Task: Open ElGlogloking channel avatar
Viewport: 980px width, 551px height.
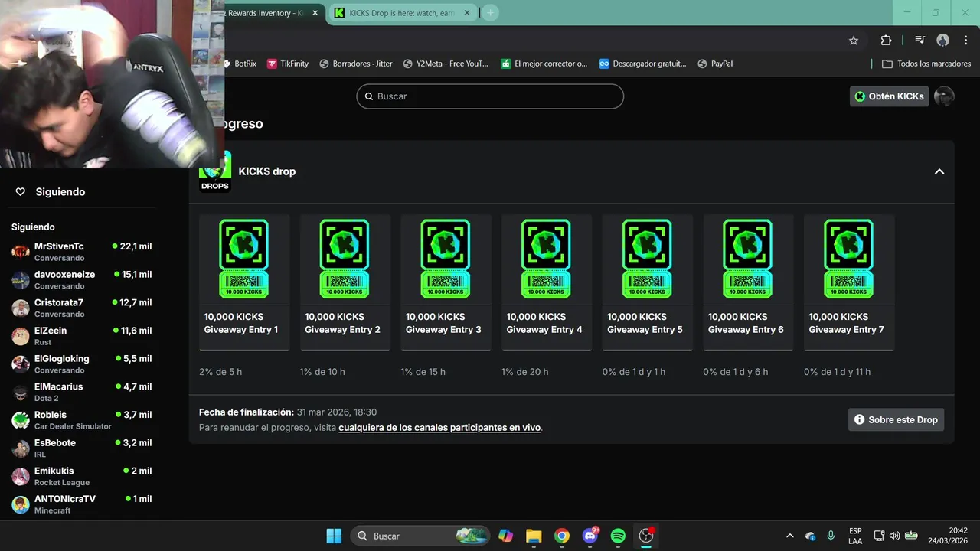Action: [x=21, y=364]
